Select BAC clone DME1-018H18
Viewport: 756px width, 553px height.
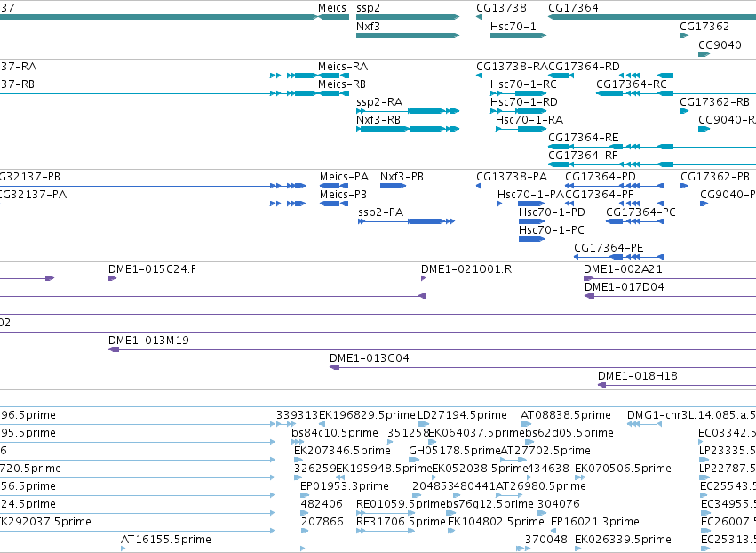(x=637, y=376)
